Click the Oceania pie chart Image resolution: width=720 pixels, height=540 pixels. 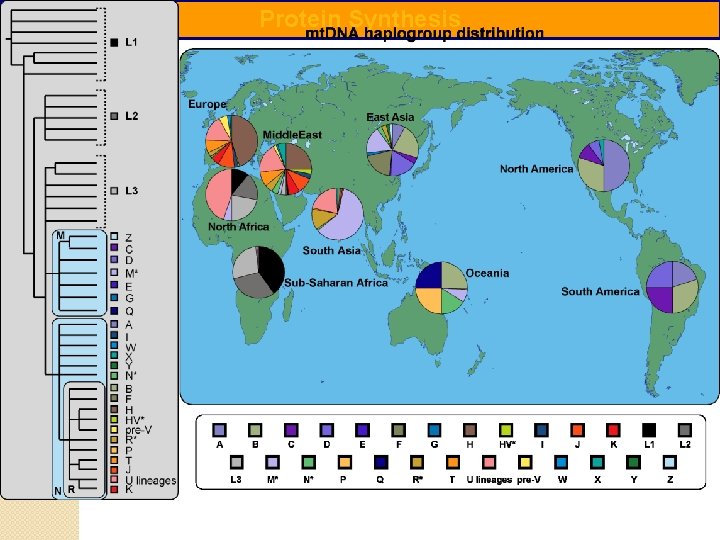[442, 288]
